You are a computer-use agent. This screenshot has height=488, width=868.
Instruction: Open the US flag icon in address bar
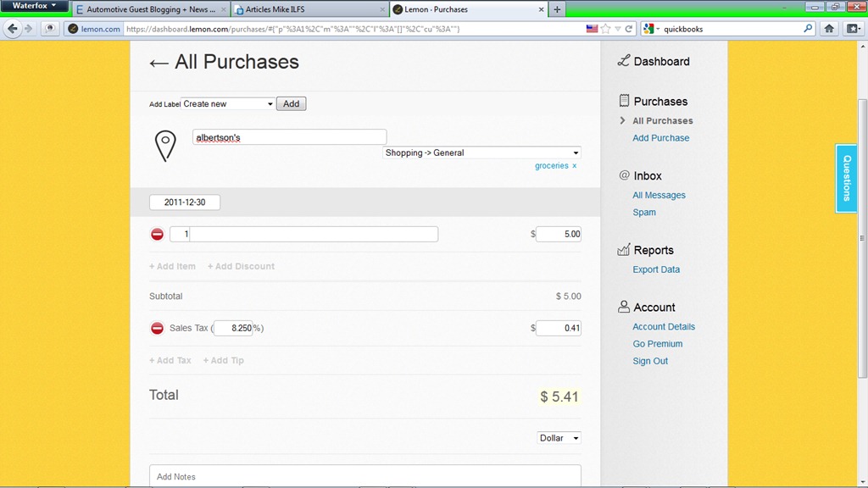(x=592, y=29)
